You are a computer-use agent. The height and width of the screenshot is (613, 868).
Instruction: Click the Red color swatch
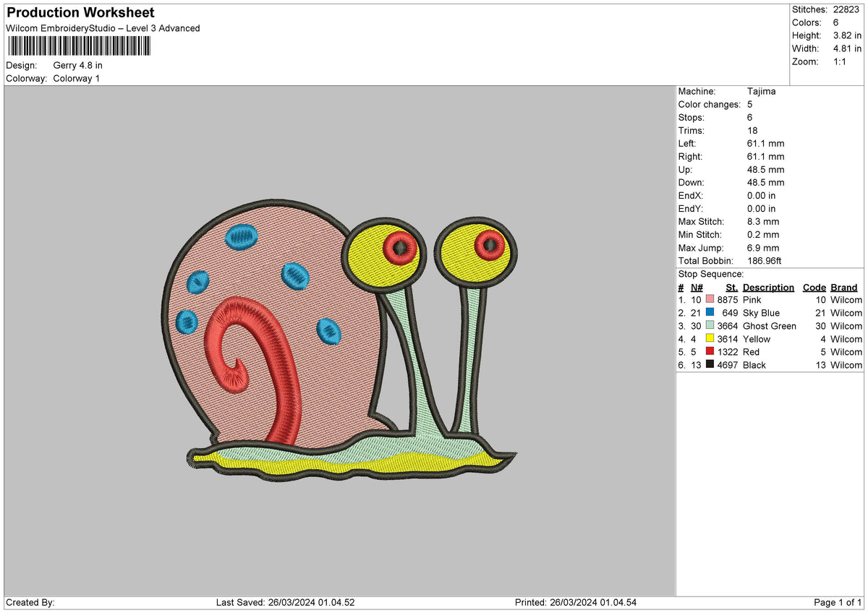point(710,352)
